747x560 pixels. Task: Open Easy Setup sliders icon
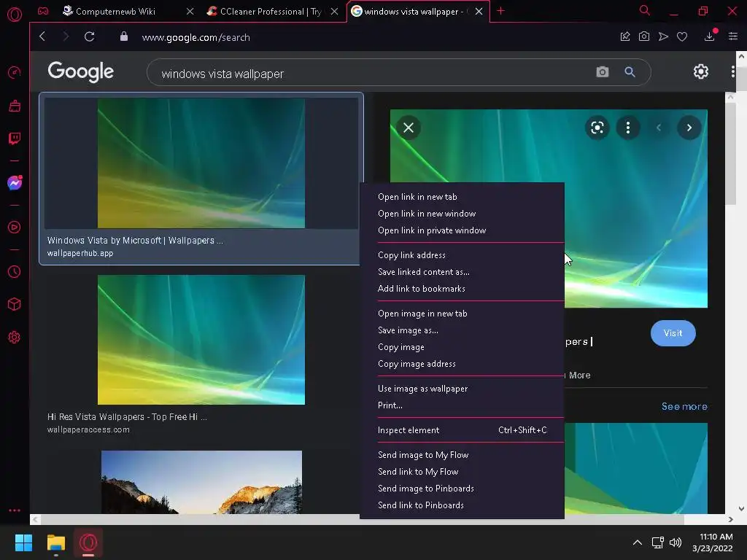click(733, 36)
